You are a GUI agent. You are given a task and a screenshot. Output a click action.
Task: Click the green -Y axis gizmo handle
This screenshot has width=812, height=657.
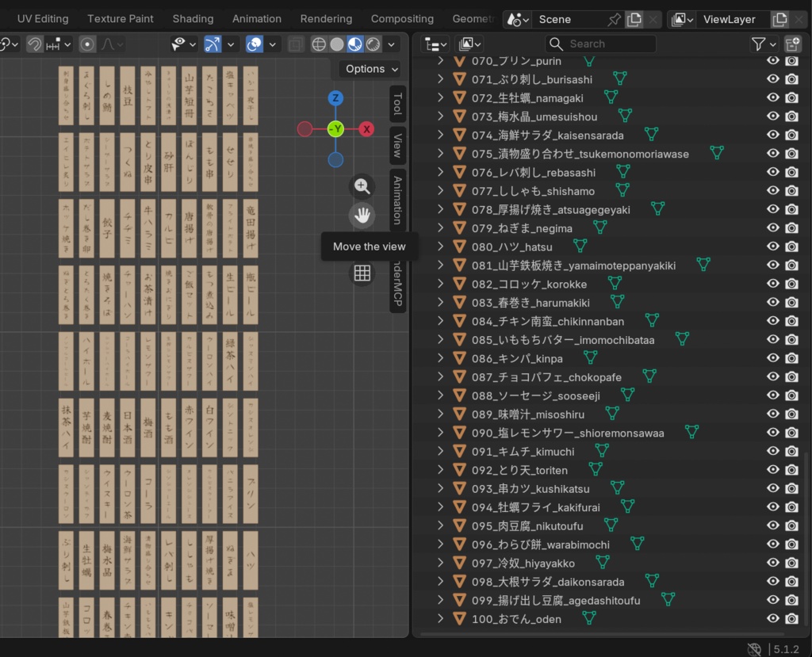335,129
